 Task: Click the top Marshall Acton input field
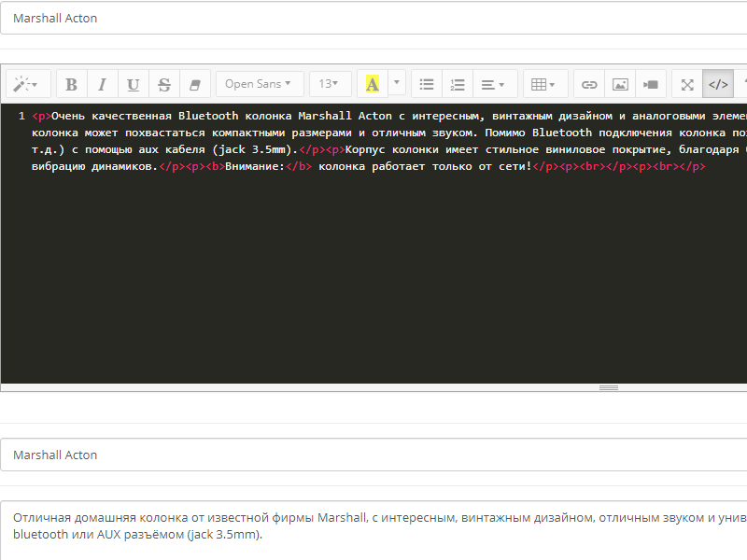[x=373, y=18]
